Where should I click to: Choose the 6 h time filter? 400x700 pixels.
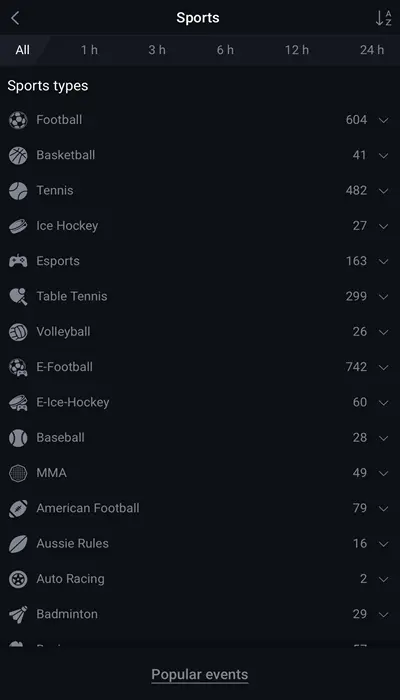[x=225, y=50]
